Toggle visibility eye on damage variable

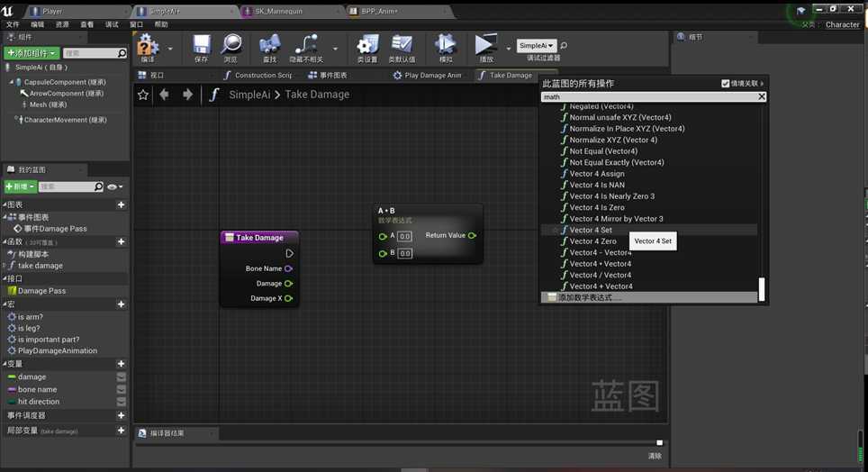(x=122, y=377)
